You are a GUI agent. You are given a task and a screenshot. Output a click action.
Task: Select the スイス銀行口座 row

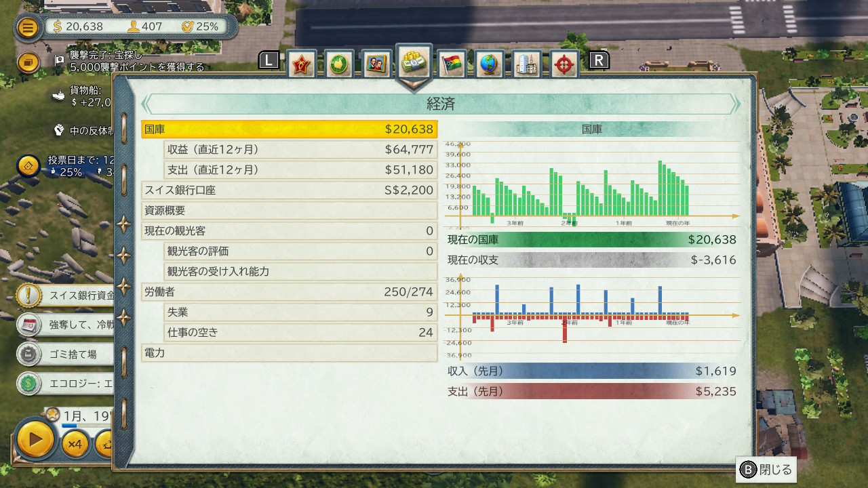(290, 190)
